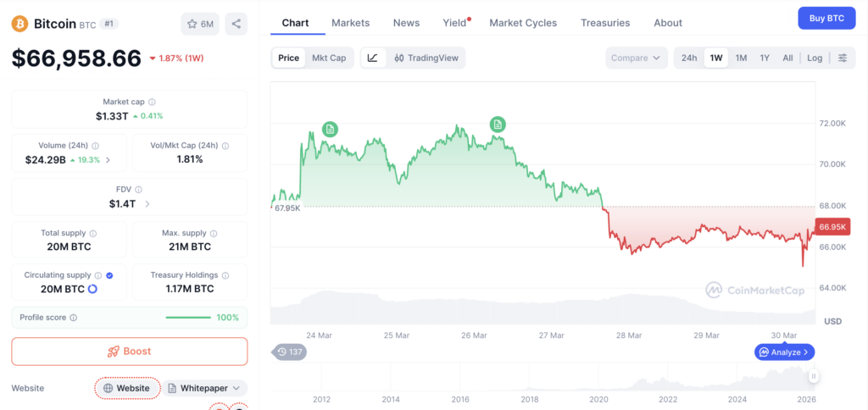Open TradingView candlestick chart mode
This screenshot has width=868, height=410.
426,58
